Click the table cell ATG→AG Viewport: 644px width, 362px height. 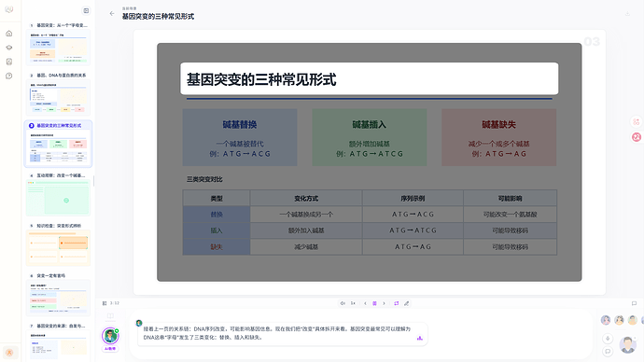click(x=413, y=247)
